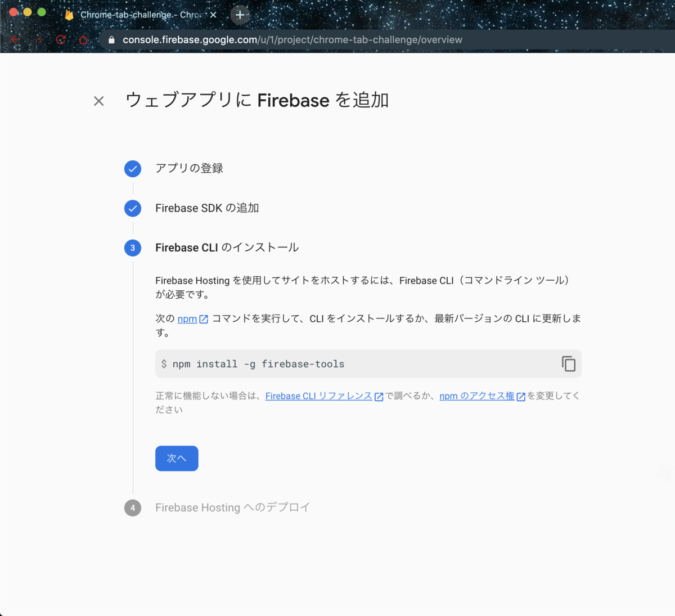Select the Chrome-tab-challenge browser tab
Screen dimensions: 675x616
(141, 15)
